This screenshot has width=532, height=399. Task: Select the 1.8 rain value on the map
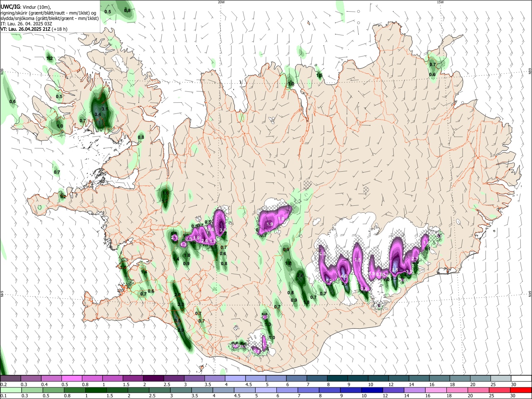pos(306,303)
